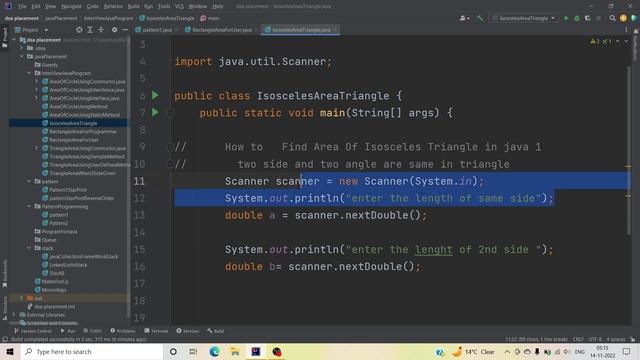The height and width of the screenshot is (360, 640).
Task: Hide the Project panel with the minus icon
Action: click(x=125, y=30)
